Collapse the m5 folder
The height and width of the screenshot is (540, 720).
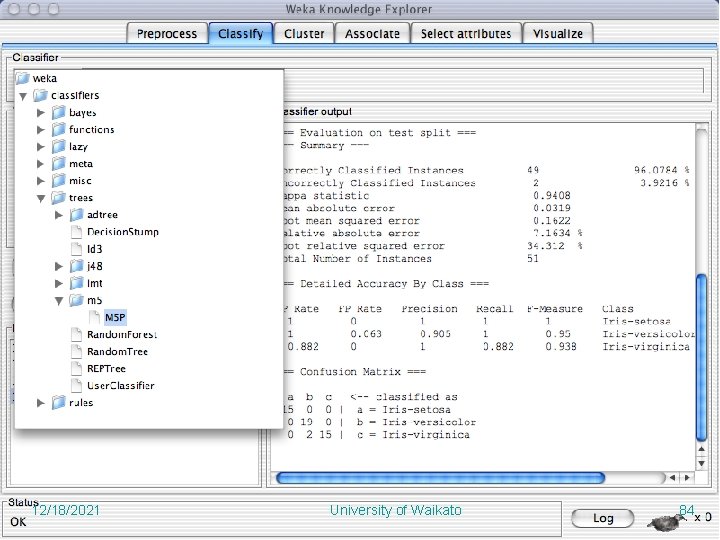(59, 301)
